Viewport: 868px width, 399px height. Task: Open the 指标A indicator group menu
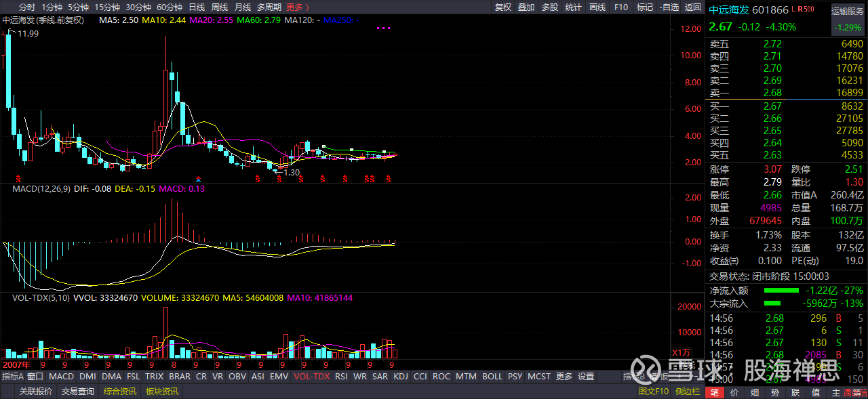[13, 377]
